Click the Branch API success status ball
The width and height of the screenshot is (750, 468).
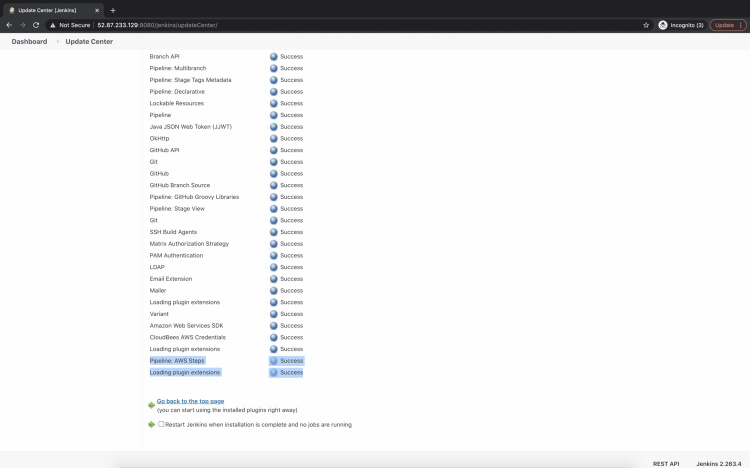[x=273, y=57]
